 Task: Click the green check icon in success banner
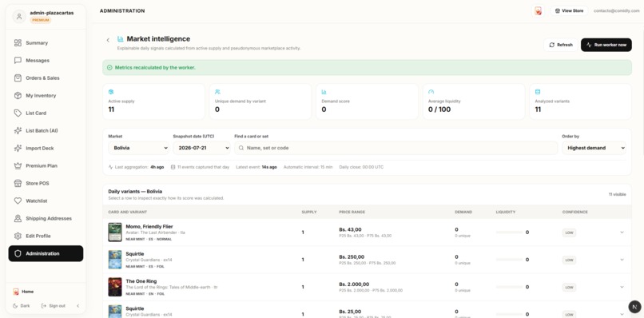[109, 67]
